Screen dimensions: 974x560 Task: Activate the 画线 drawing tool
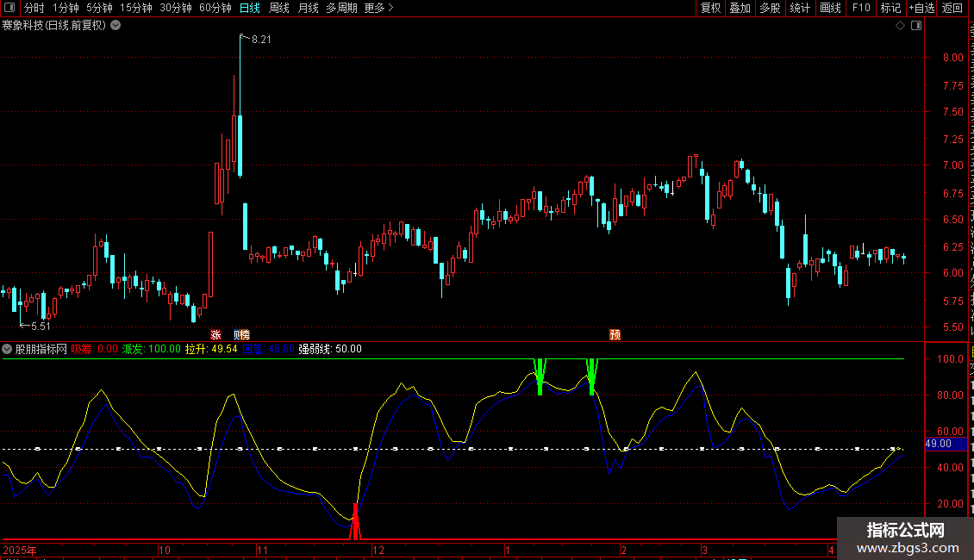point(831,8)
